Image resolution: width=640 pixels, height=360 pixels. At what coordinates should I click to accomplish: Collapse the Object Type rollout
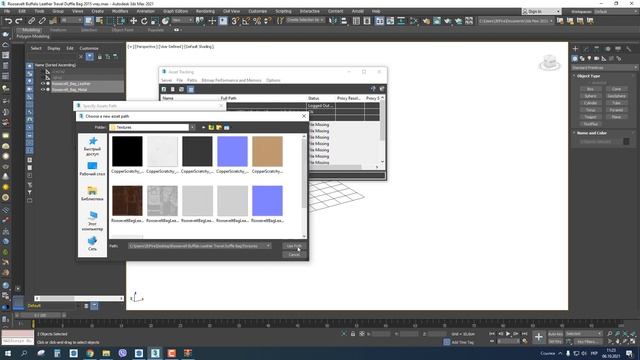click(588, 76)
